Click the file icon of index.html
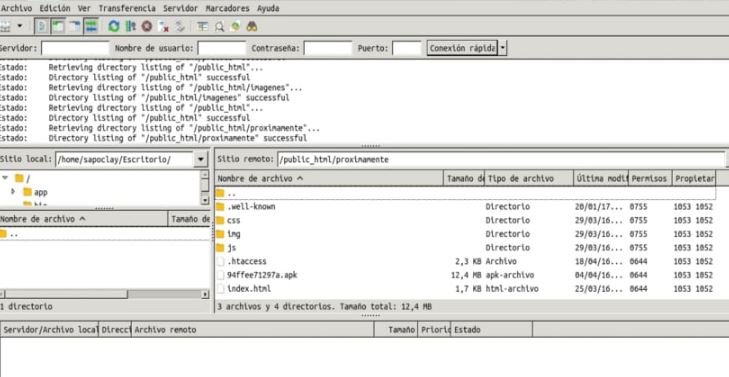Viewport: 729px width, 377px height. tap(220, 289)
